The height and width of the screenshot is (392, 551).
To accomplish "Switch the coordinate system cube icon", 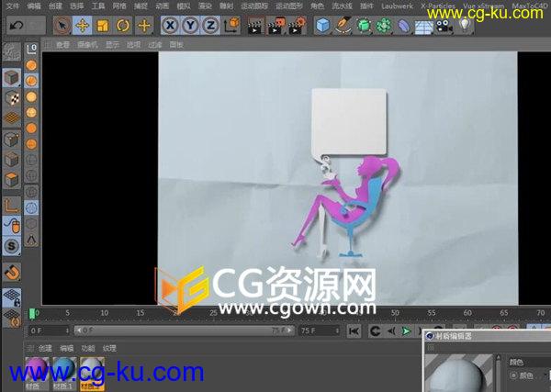I will tap(231, 26).
